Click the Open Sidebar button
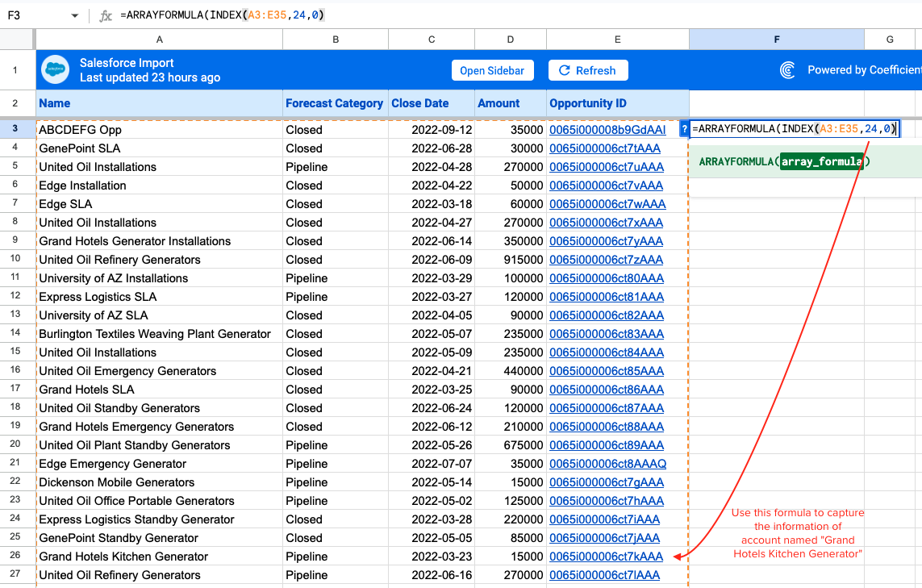 click(492, 70)
